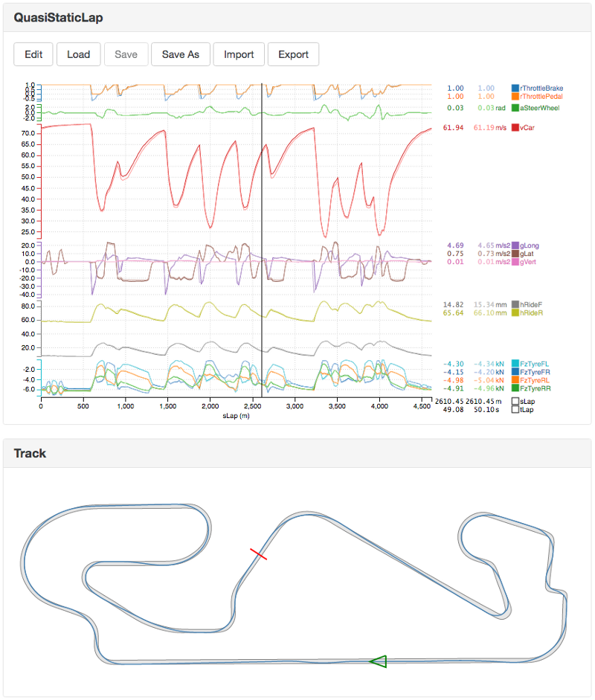Click the vertical cursor line on chart

pos(262,240)
